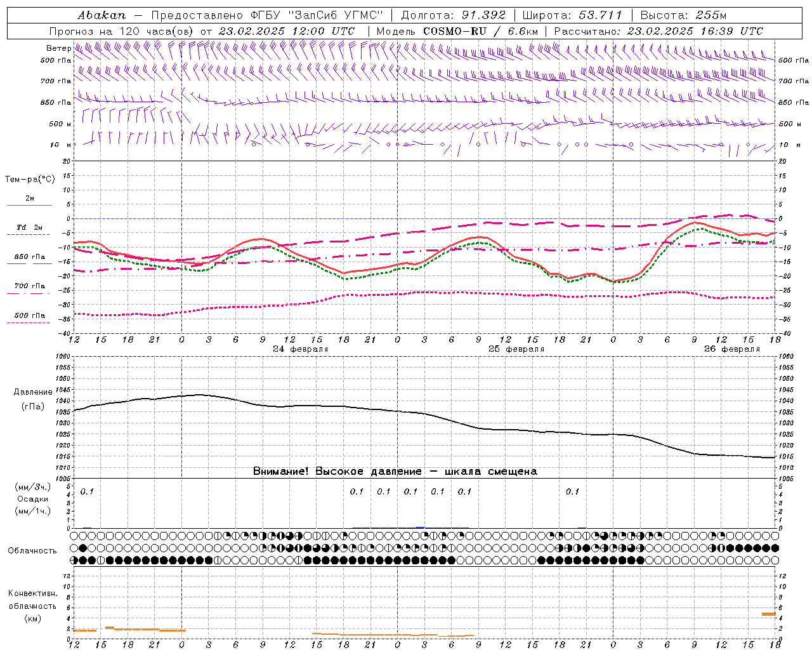Click the "(мм/1ч.)" precipitation unit label

pos(33,511)
